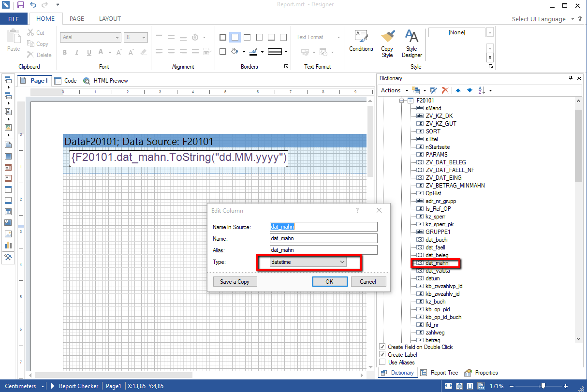Open the Code tab

tap(66, 81)
